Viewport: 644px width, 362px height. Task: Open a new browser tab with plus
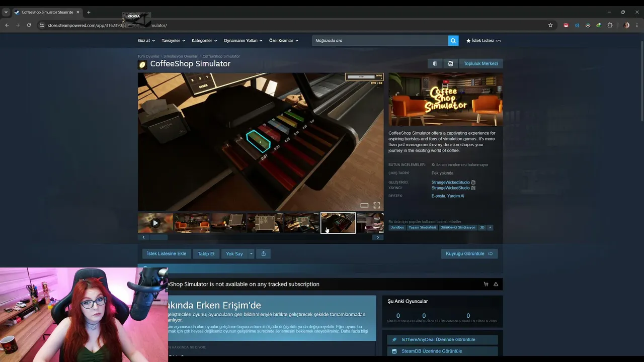(89, 12)
